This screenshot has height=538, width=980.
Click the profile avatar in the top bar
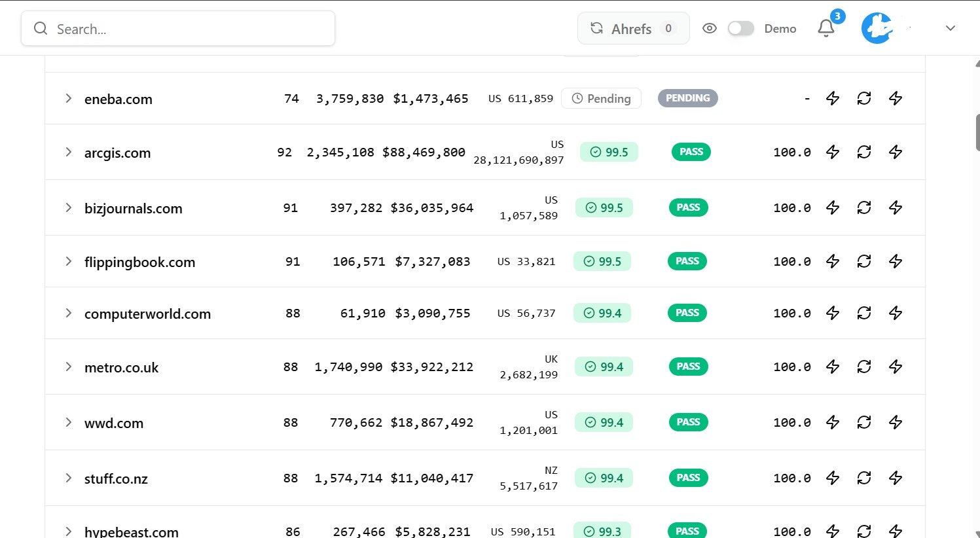876,27
